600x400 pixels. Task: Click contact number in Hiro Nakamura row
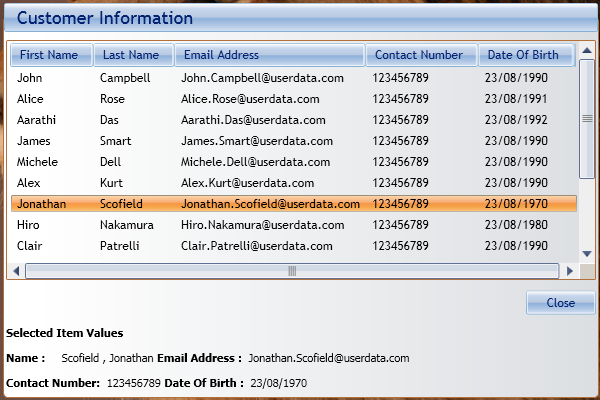(x=400, y=225)
